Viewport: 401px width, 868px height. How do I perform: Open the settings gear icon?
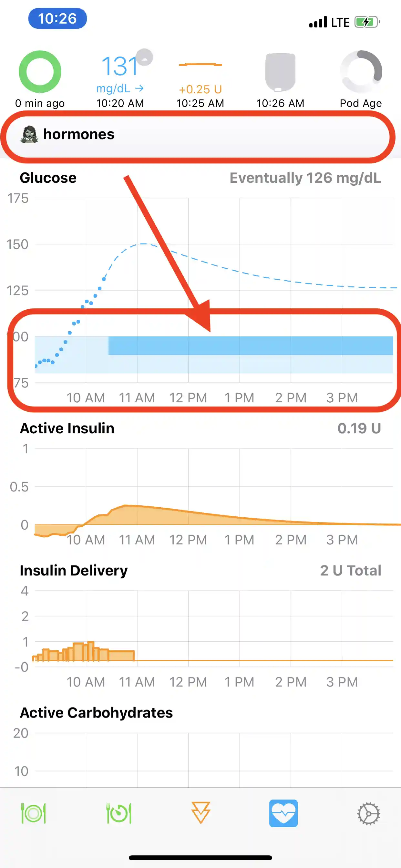368,813
